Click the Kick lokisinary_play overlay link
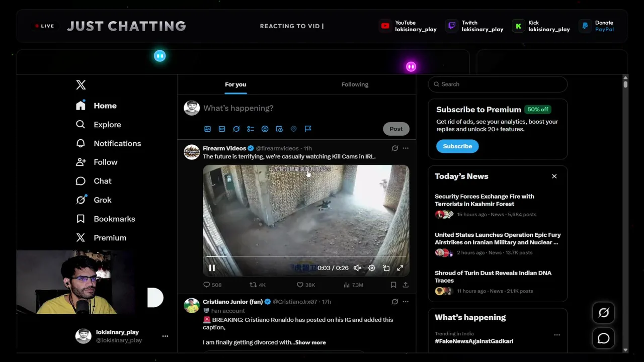 tap(541, 26)
